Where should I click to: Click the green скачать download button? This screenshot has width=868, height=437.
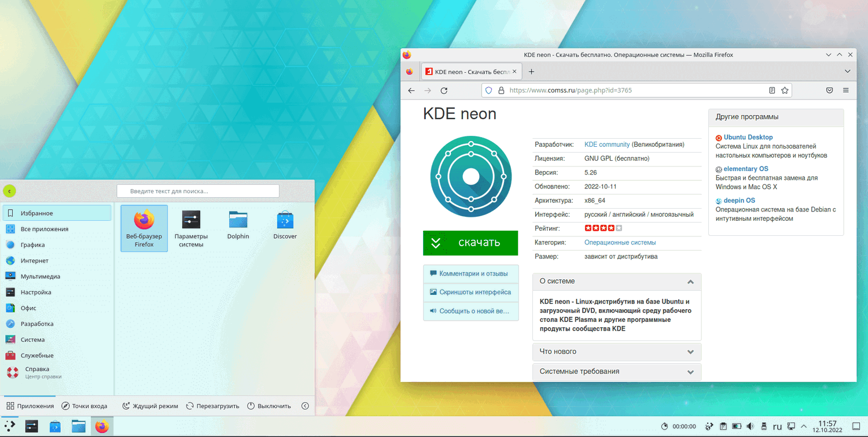coord(470,243)
